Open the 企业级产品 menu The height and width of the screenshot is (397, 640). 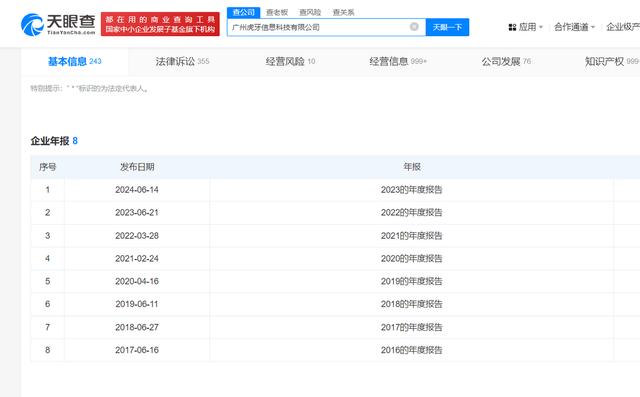coord(623,27)
